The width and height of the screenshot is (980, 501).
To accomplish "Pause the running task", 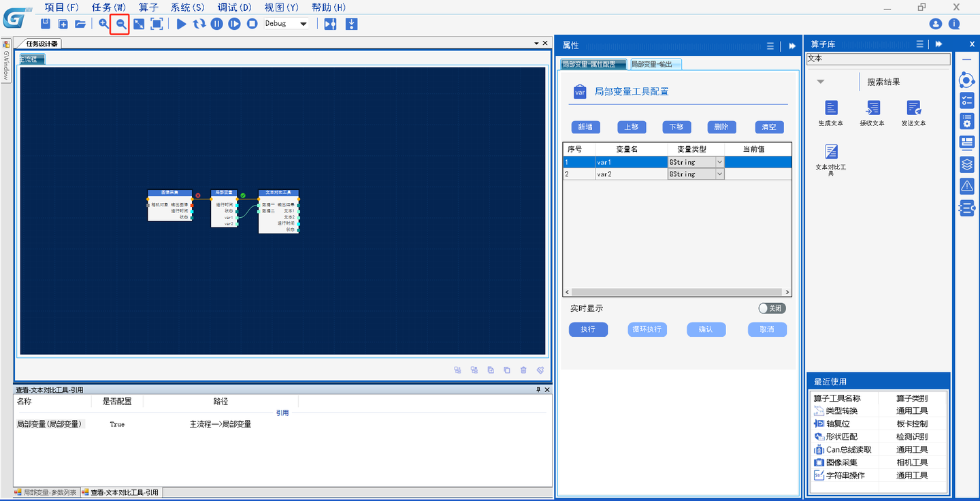I will (216, 24).
